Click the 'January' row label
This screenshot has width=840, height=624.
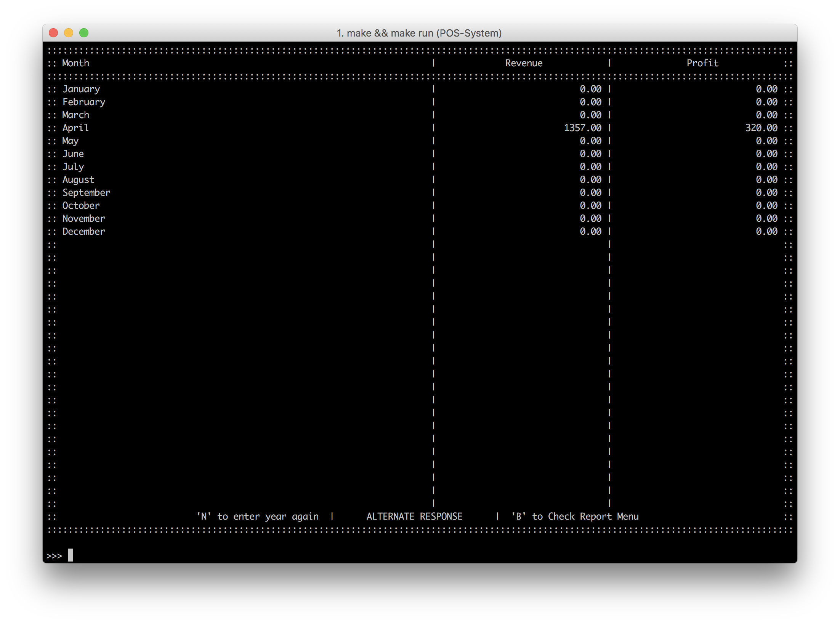click(81, 89)
